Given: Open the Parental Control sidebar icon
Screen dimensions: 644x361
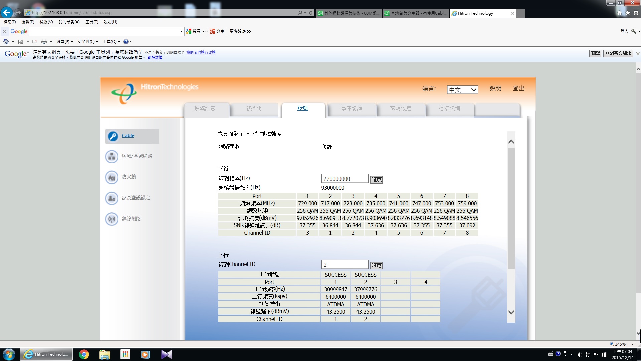Looking at the screenshot, I should click(112, 198).
